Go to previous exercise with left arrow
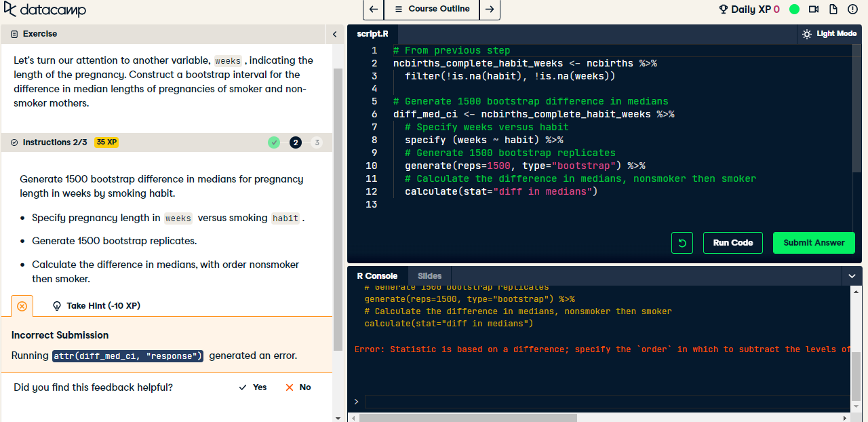868x422 pixels. (373, 9)
